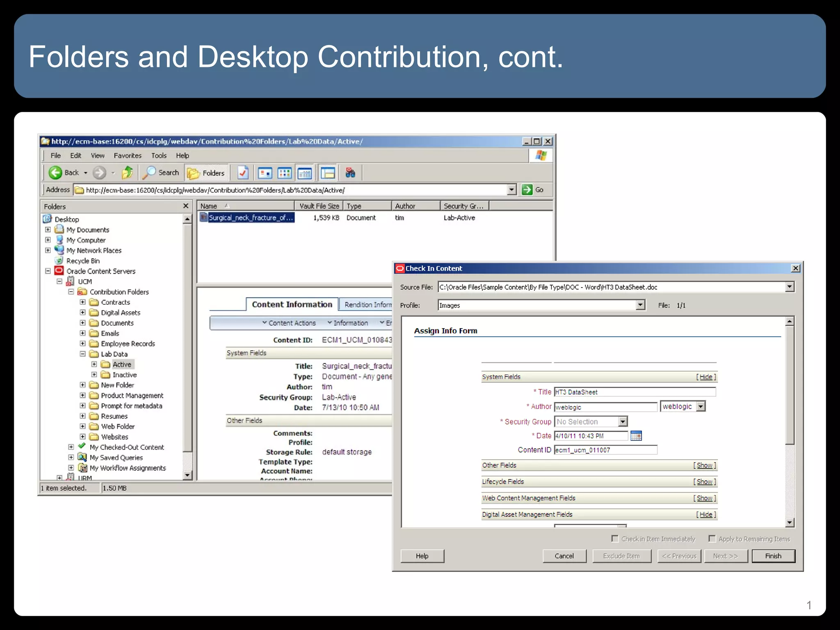Click the Help button in dialog
Image resolution: width=840 pixels, height=630 pixels.
point(422,556)
